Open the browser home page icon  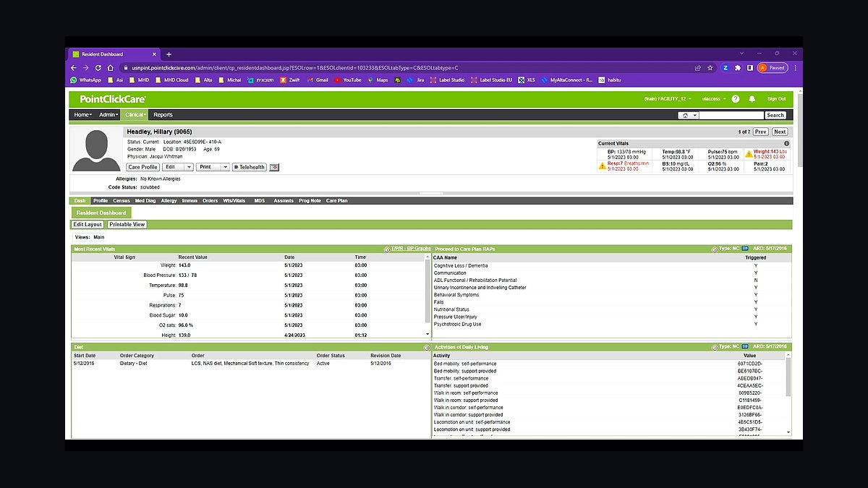(x=111, y=67)
